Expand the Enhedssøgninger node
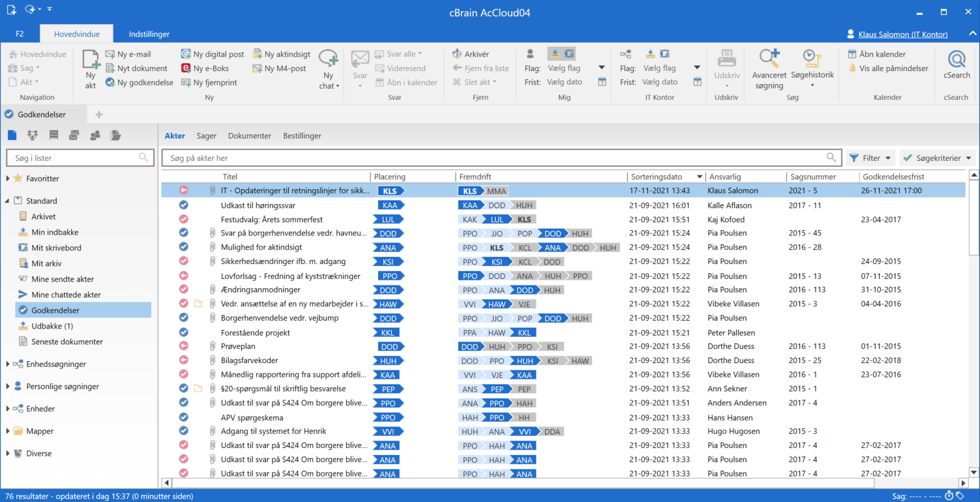 click(x=8, y=364)
